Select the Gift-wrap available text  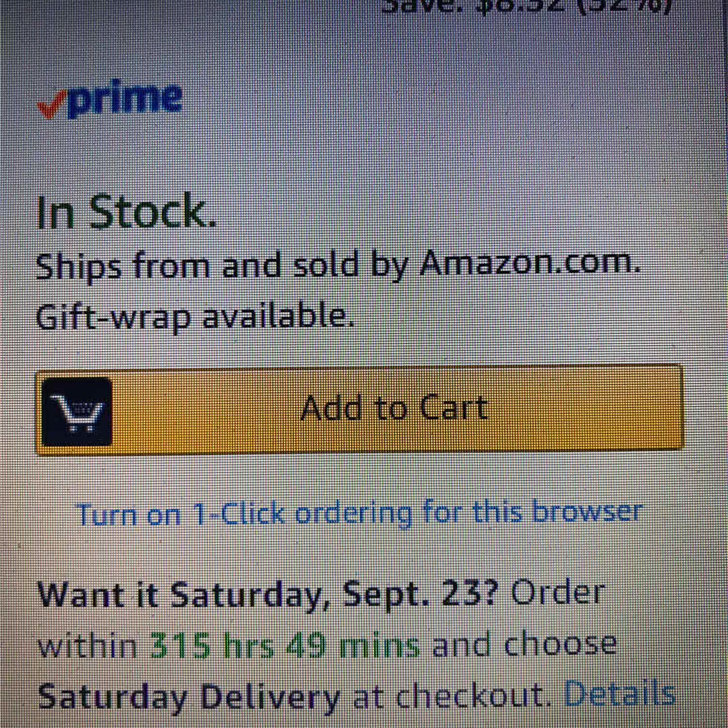click(195, 316)
